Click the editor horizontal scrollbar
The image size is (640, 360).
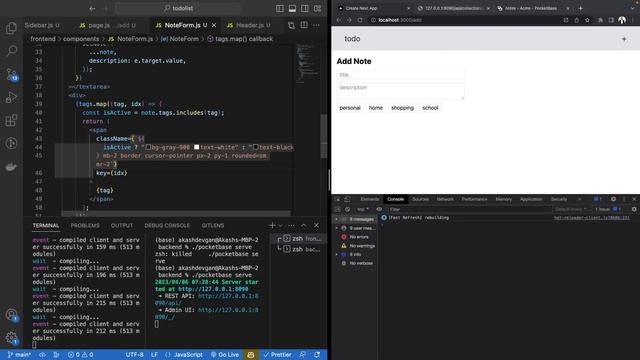coord(176,213)
